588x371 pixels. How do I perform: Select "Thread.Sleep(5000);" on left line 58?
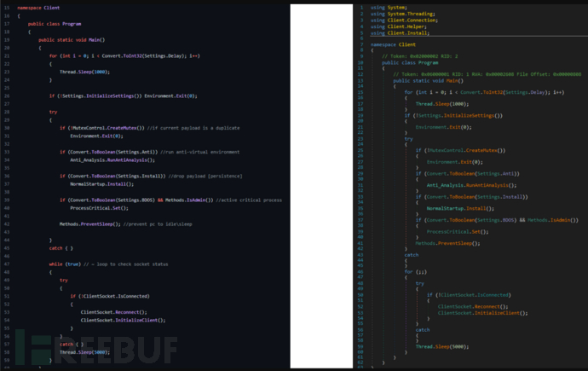tap(84, 352)
